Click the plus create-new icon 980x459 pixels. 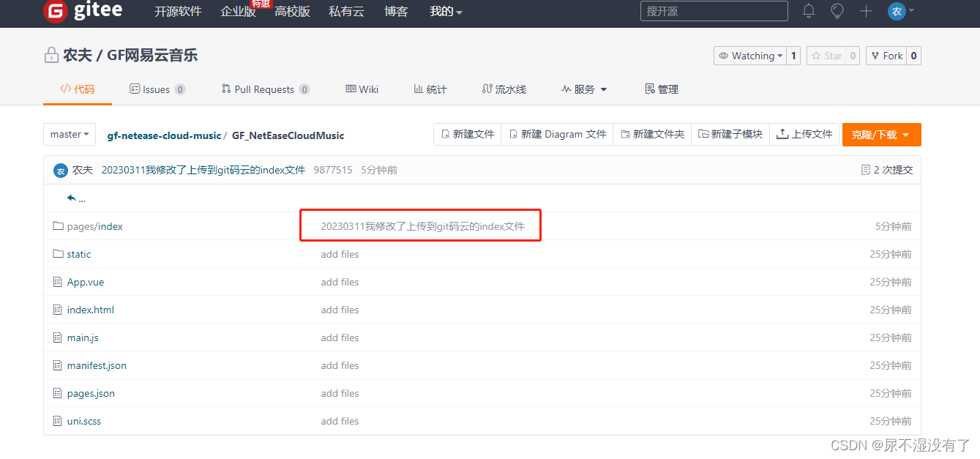coord(866,11)
